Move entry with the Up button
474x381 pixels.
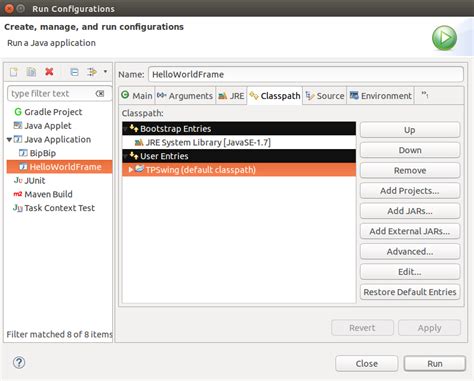pyautogui.click(x=410, y=130)
